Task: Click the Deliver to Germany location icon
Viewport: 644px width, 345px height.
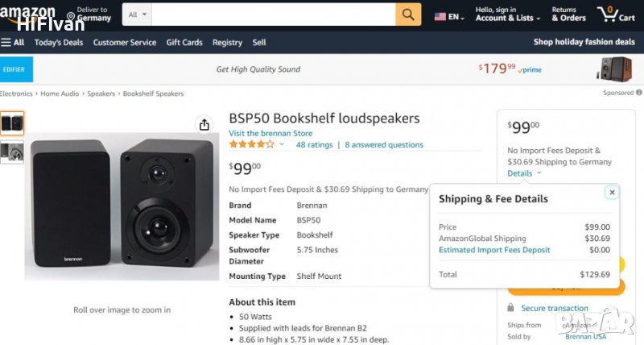Action: point(71,16)
